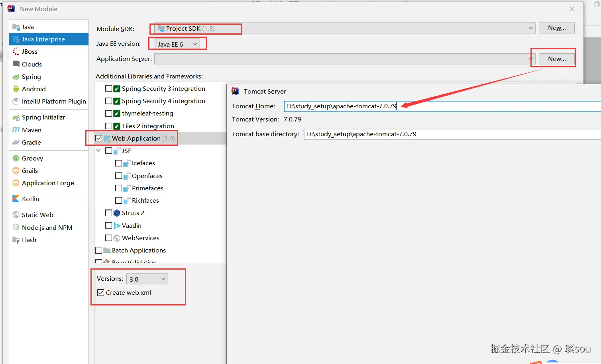Screen dimensions: 601x364
Task: Open the Versions 3.0 dropdown
Action: pyautogui.click(x=147, y=279)
